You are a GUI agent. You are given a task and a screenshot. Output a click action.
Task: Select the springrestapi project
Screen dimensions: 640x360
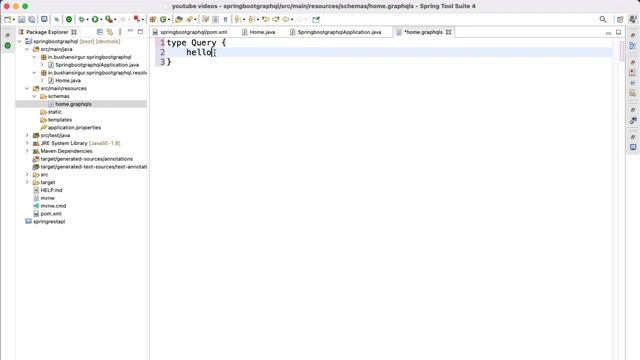tap(49, 221)
